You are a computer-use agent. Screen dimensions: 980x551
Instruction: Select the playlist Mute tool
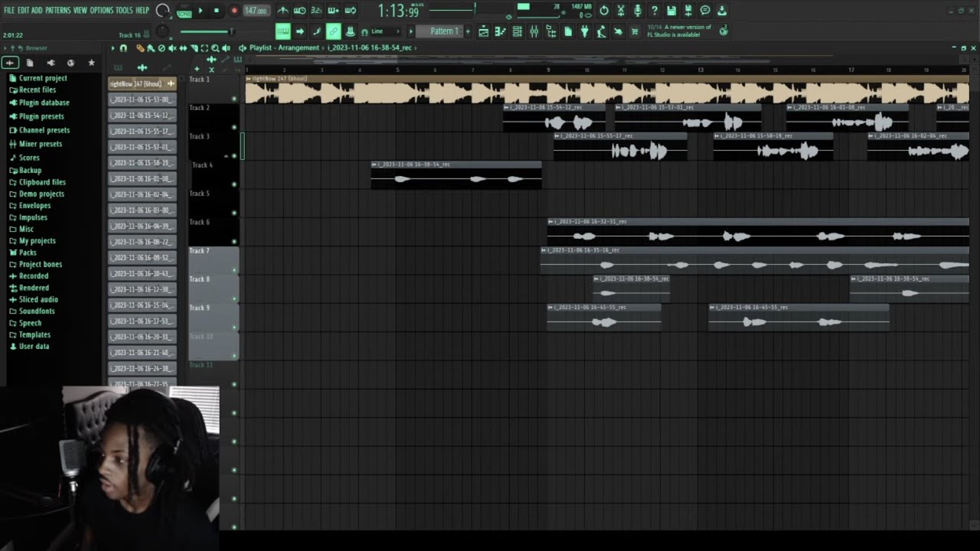172,48
